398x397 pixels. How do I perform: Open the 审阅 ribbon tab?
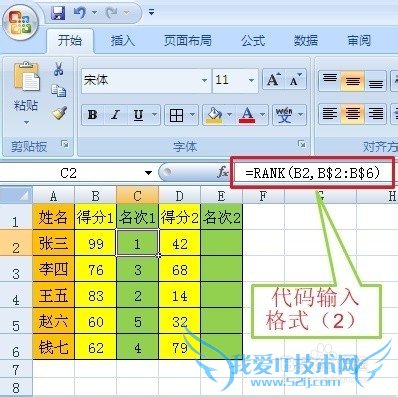tap(359, 41)
